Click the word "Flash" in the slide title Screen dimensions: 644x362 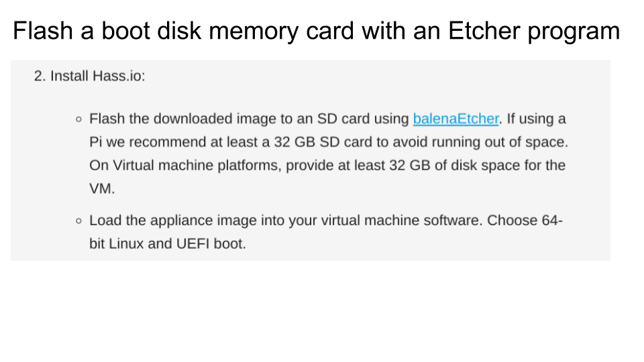[43, 30]
